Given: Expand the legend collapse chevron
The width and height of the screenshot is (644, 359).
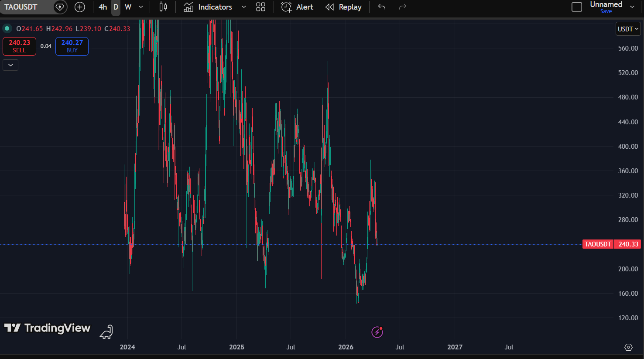Looking at the screenshot, I should 10,65.
